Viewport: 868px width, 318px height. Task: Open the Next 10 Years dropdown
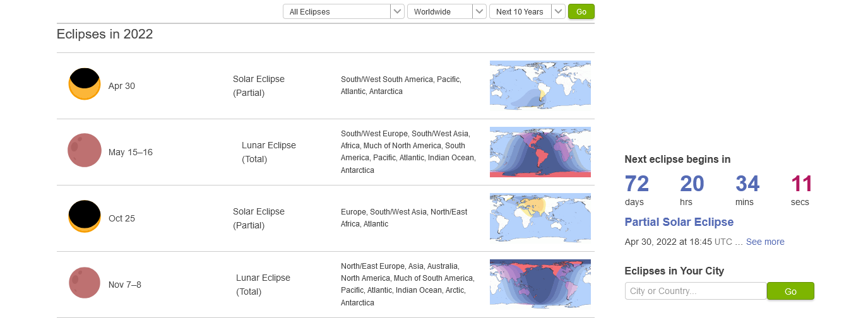click(527, 11)
